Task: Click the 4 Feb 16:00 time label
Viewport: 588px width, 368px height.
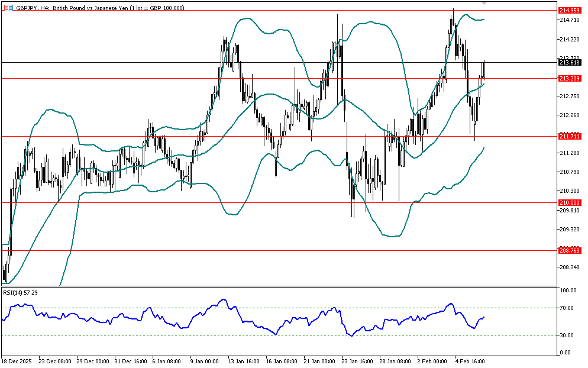Action: click(471, 360)
